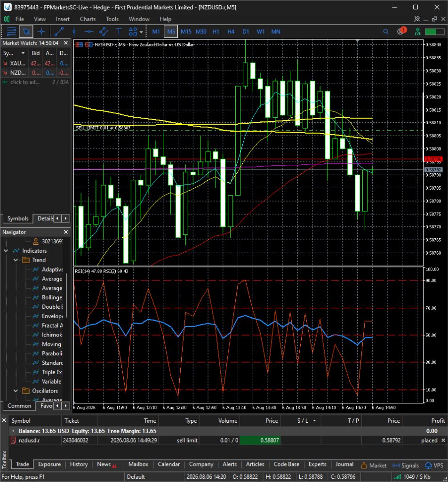Image resolution: width=448 pixels, height=482 pixels.
Task: Click the Market shopping bag icon
Action: (364, 466)
